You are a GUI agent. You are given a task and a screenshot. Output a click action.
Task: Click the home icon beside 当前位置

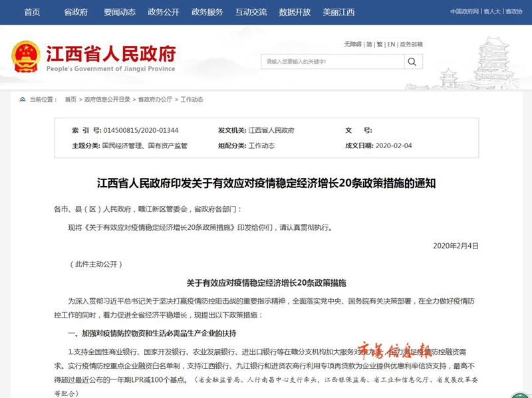[x=23, y=99]
